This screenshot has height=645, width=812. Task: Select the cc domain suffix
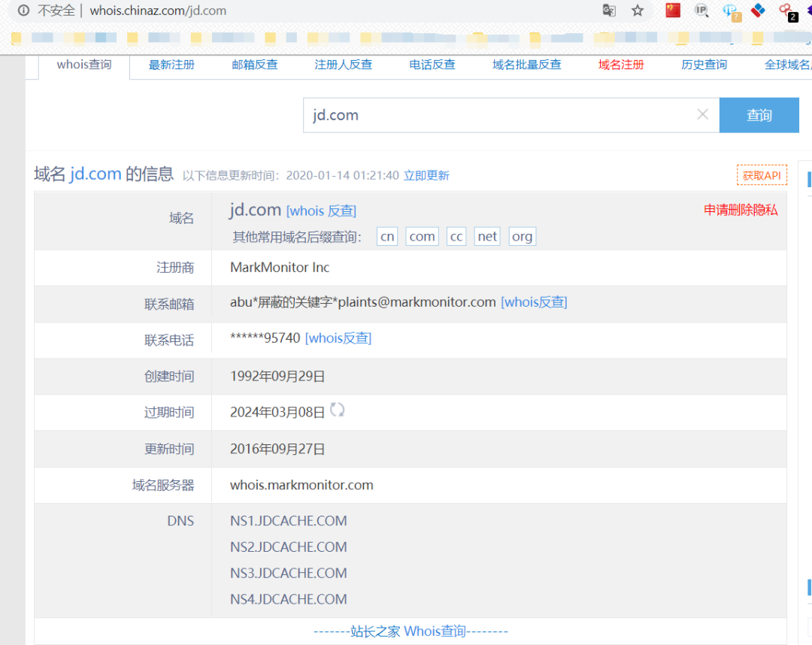tap(456, 237)
